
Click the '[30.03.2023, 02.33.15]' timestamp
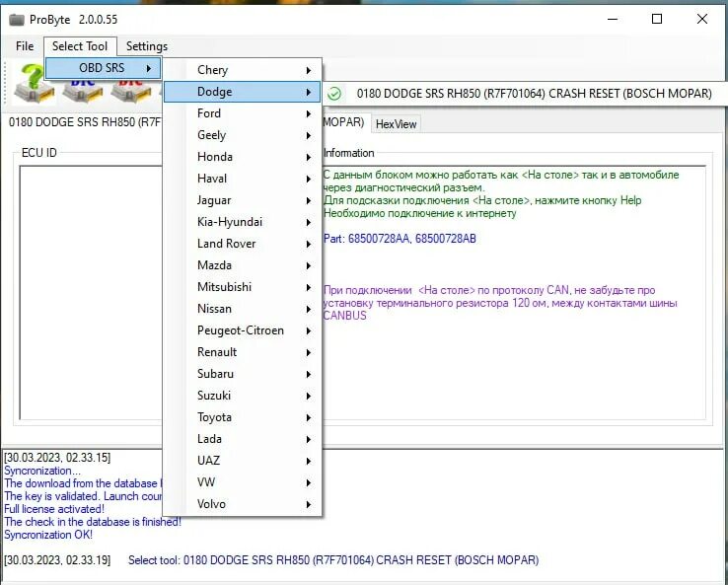(57, 458)
